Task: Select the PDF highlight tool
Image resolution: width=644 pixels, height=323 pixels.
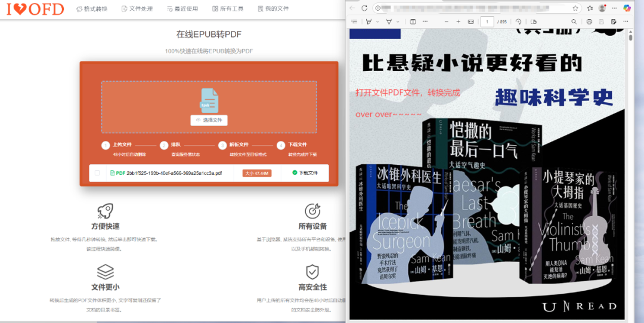Action: point(369,21)
